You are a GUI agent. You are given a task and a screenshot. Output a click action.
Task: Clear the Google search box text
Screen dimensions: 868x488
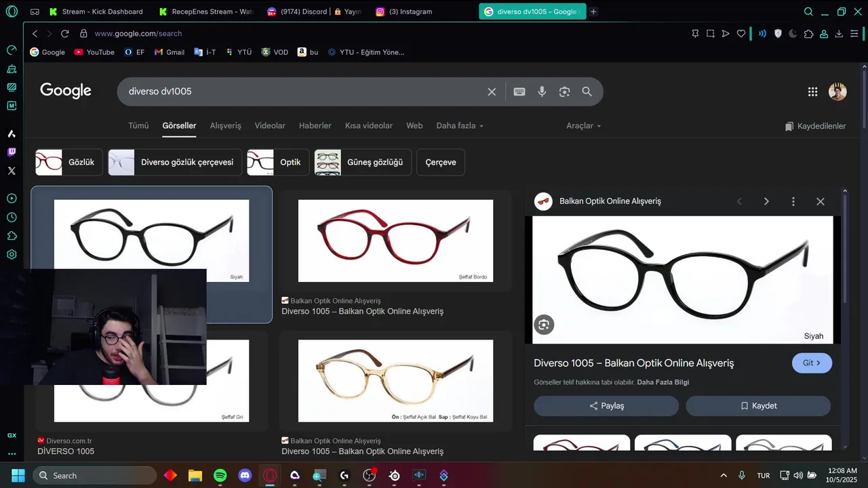(x=492, y=91)
